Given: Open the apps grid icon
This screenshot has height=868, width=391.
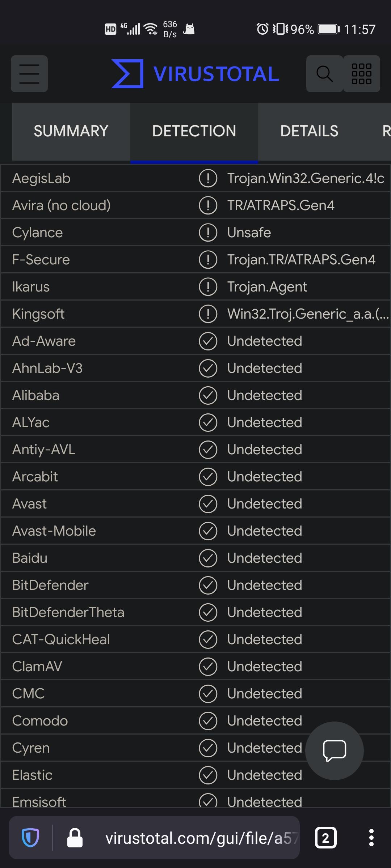Looking at the screenshot, I should 362,74.
